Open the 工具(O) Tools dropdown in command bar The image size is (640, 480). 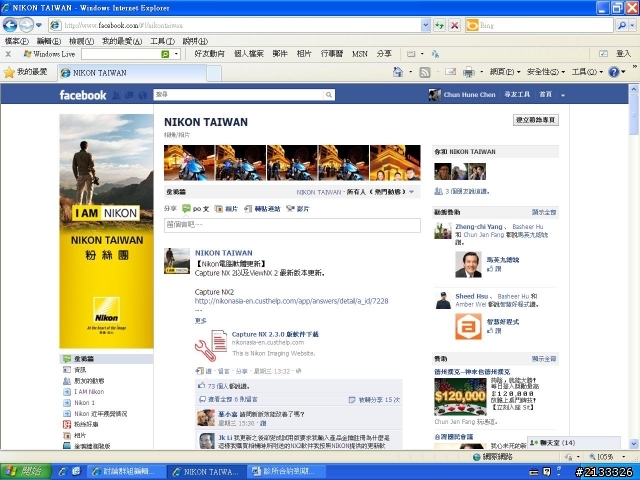coord(587,72)
